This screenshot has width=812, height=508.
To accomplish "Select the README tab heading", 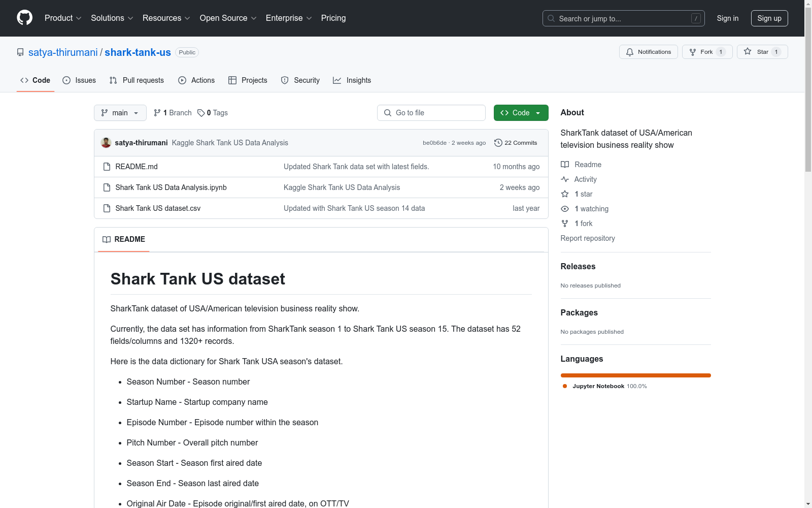I will point(124,239).
